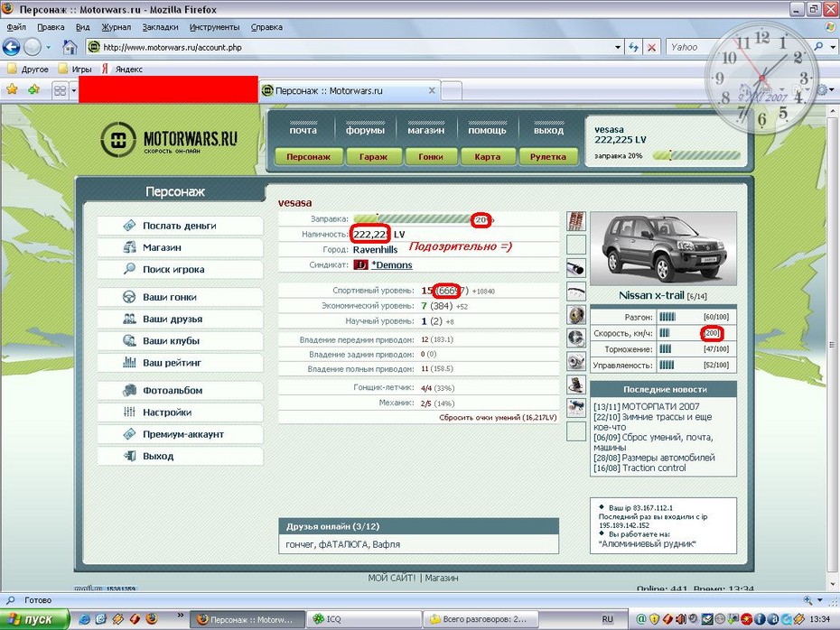Click the Премиум-аккаунт icon
Viewport: 840px width, 630px height.
tap(129, 434)
